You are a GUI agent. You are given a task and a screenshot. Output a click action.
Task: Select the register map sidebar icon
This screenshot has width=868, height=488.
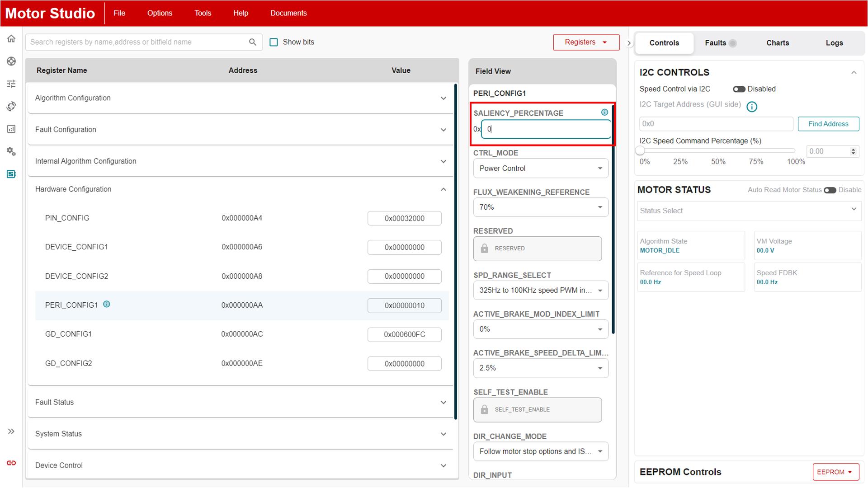click(x=11, y=174)
